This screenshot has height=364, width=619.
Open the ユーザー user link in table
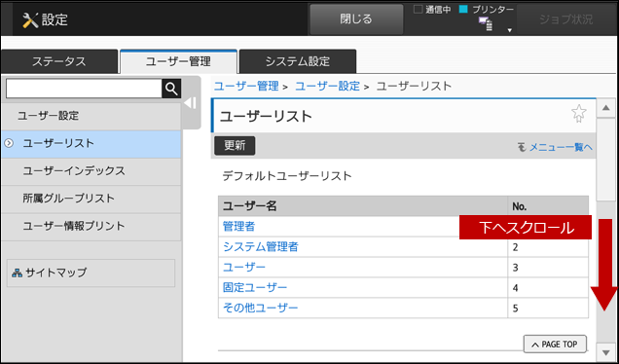coord(244,268)
